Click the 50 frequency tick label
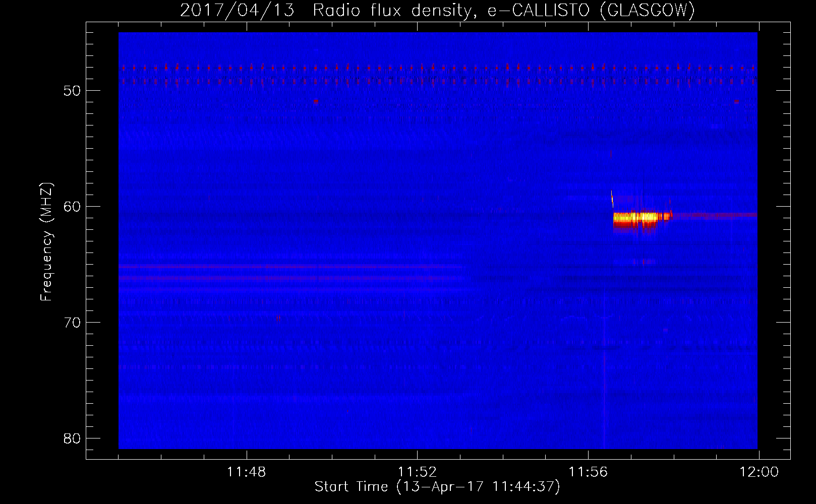This screenshot has height=504, width=816. coord(72,91)
